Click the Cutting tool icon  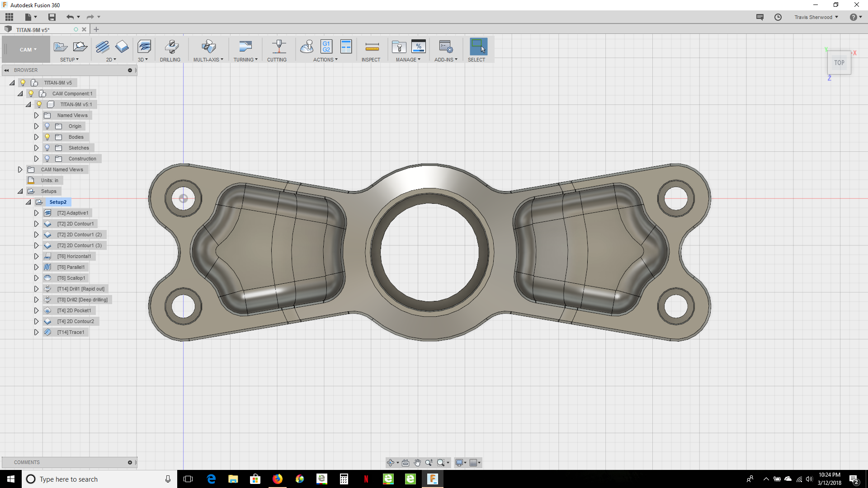coord(278,47)
